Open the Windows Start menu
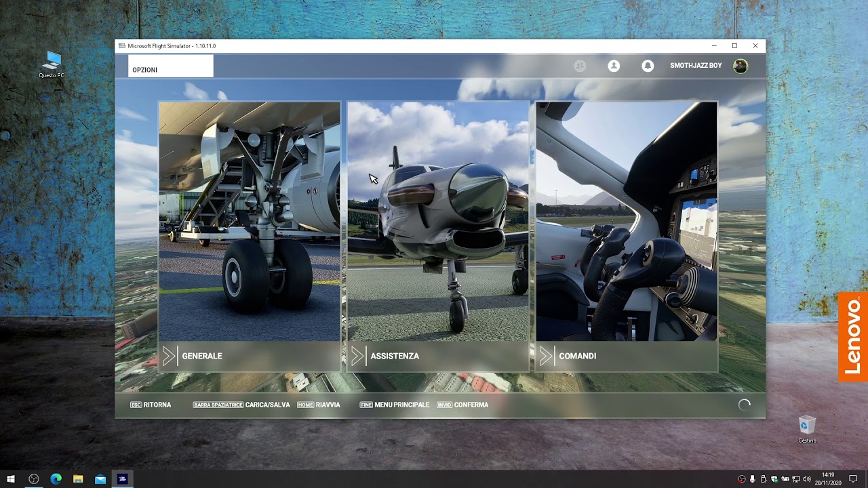Image resolution: width=868 pixels, height=488 pixels. point(11,479)
